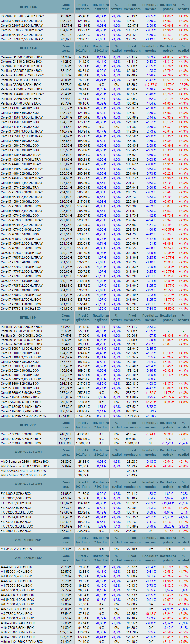Select Core i5 4460T 1,90GHz TRAY product name

pos(22,183)
